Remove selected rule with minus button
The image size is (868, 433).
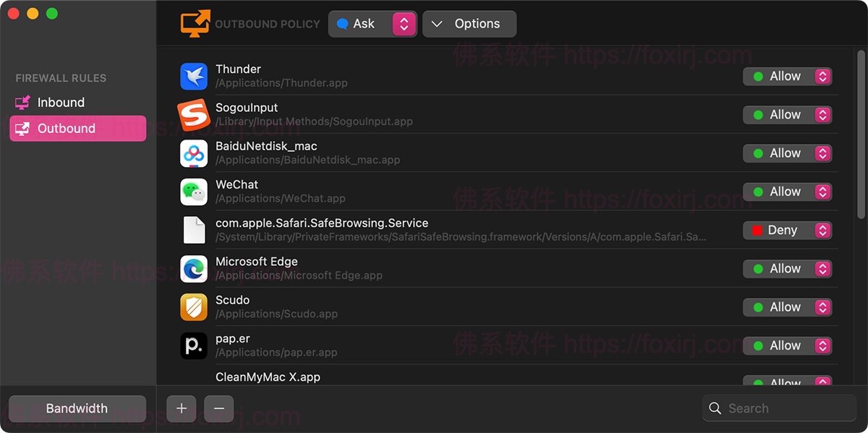(x=219, y=408)
